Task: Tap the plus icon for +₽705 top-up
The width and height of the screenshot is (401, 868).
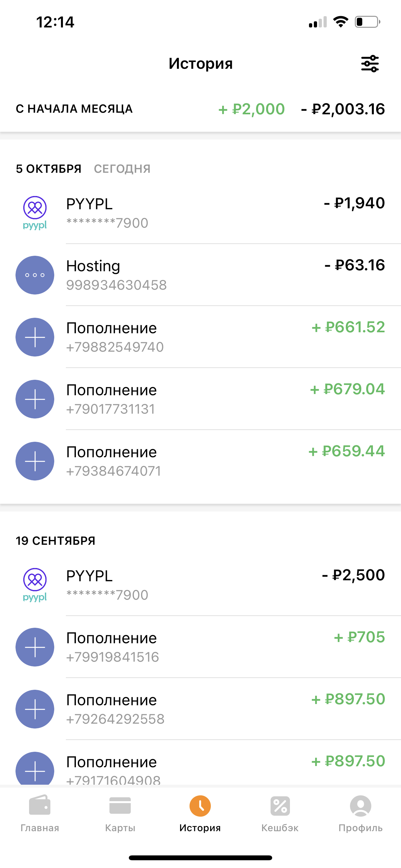Action: 35,647
